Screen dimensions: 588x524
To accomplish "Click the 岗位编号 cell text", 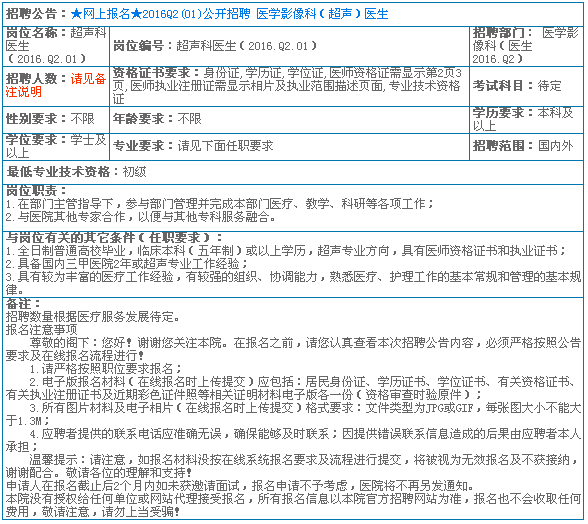I will 215,46.
